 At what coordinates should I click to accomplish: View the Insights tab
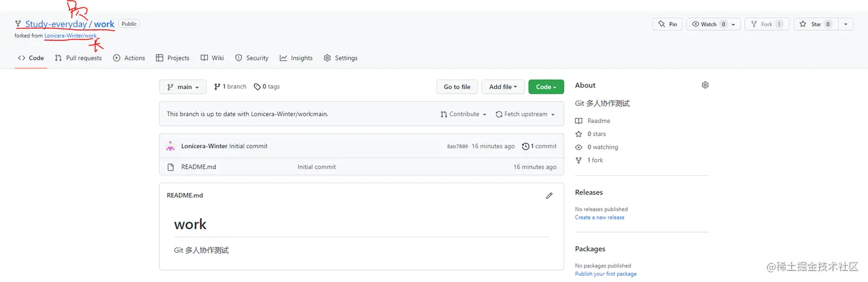tap(296, 58)
